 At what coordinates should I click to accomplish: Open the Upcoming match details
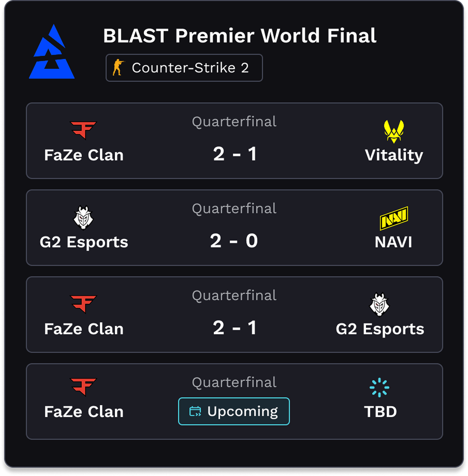(x=234, y=411)
